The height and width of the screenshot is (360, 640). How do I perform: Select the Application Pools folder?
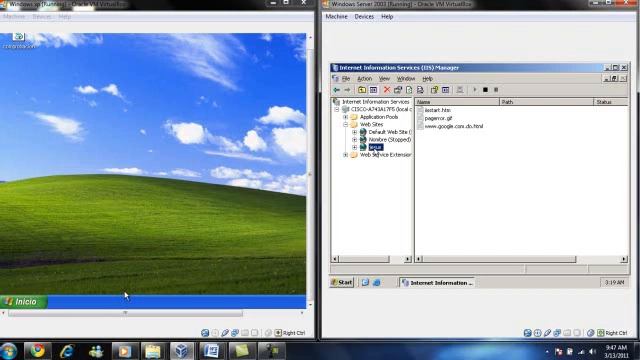379,117
